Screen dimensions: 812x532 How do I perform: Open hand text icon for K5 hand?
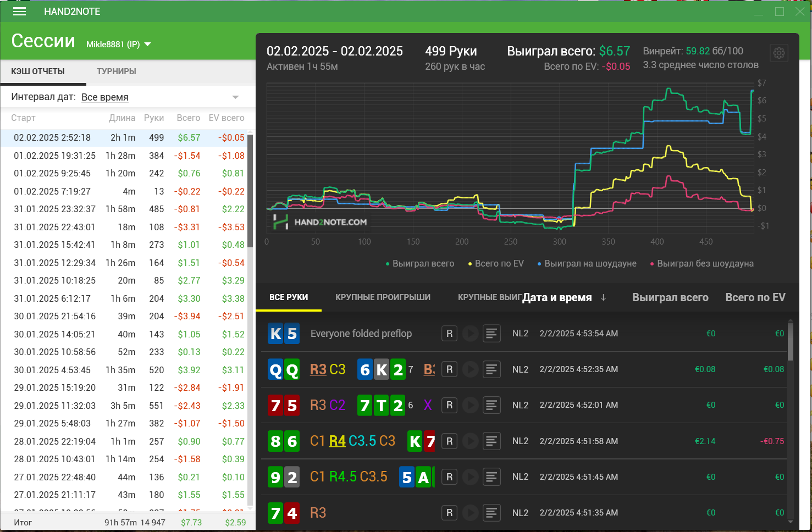pyautogui.click(x=491, y=334)
